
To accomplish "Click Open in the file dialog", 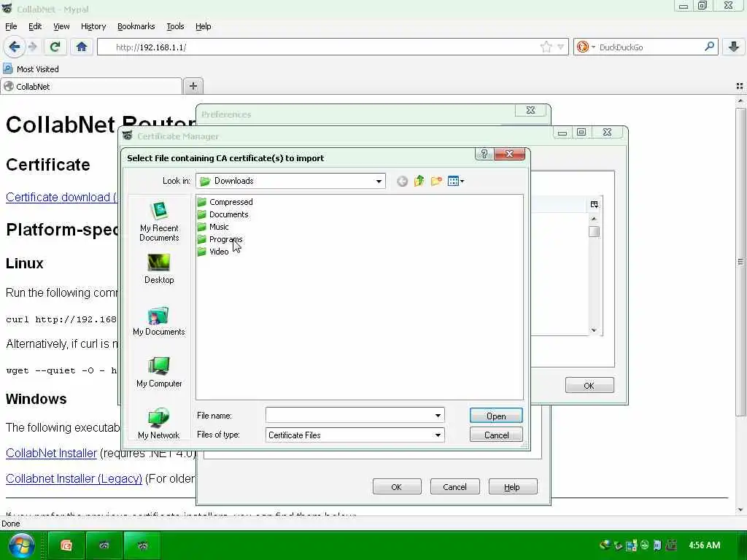I will pyautogui.click(x=496, y=416).
